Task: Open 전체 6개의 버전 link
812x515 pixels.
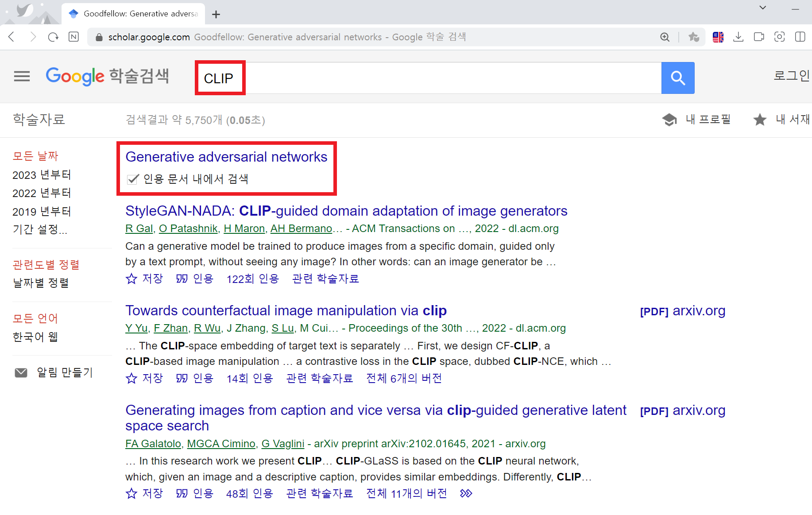Action: 404,378
